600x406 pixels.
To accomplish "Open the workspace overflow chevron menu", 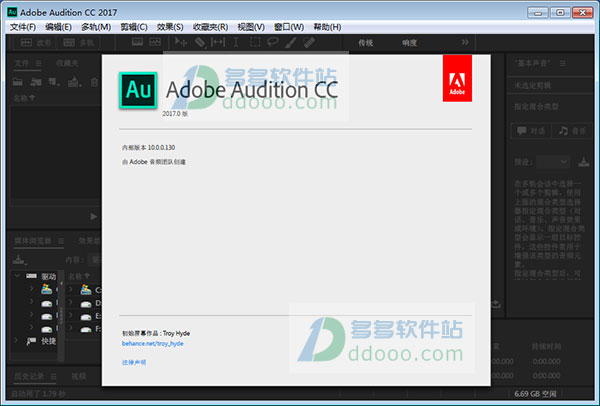I will pos(465,42).
